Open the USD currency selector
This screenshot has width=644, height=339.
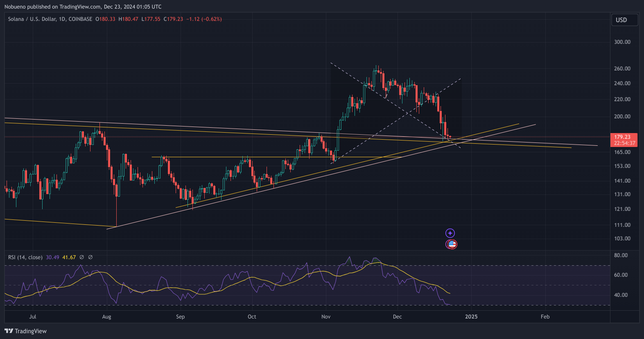pyautogui.click(x=624, y=20)
